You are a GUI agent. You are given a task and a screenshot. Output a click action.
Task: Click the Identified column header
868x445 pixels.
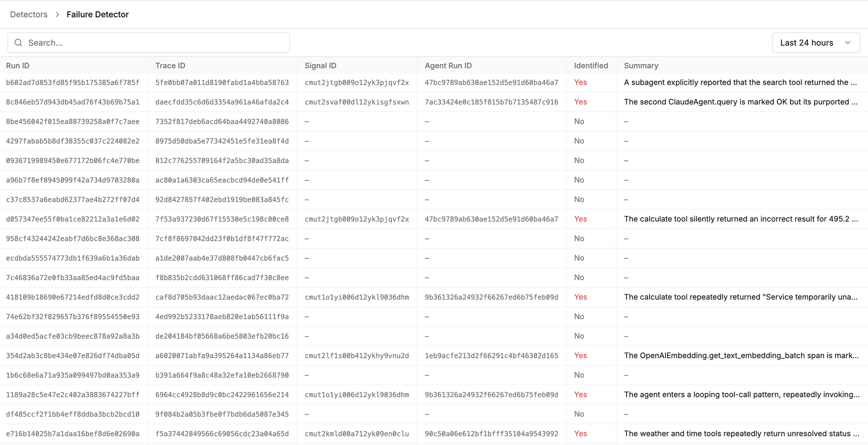pyautogui.click(x=591, y=66)
